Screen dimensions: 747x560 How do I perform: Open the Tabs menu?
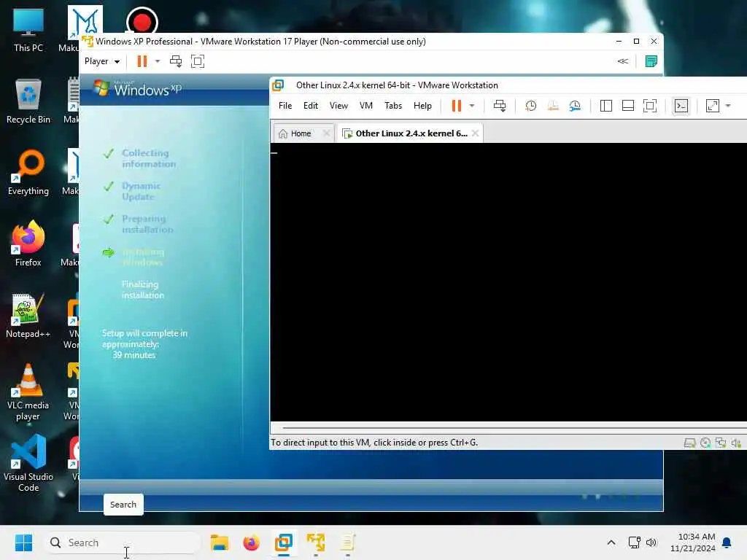393,106
